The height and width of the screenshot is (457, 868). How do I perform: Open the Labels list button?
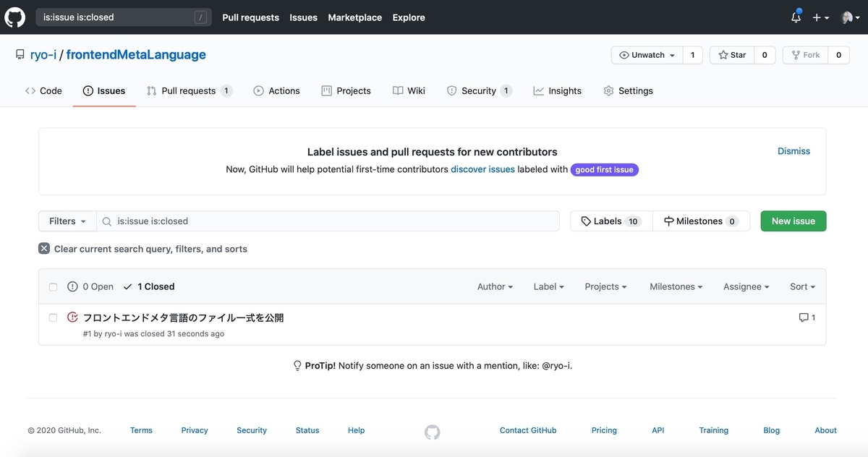[x=611, y=221]
